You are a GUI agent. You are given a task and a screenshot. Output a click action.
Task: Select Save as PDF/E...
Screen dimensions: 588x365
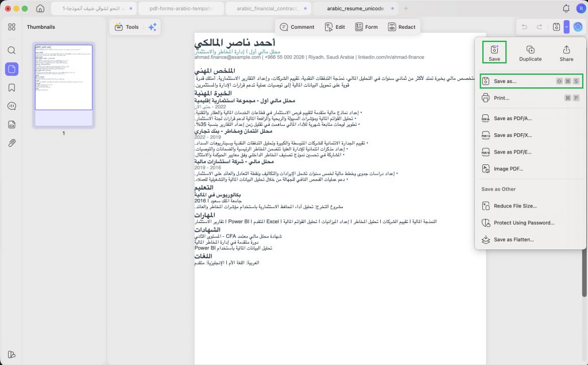coord(531,152)
